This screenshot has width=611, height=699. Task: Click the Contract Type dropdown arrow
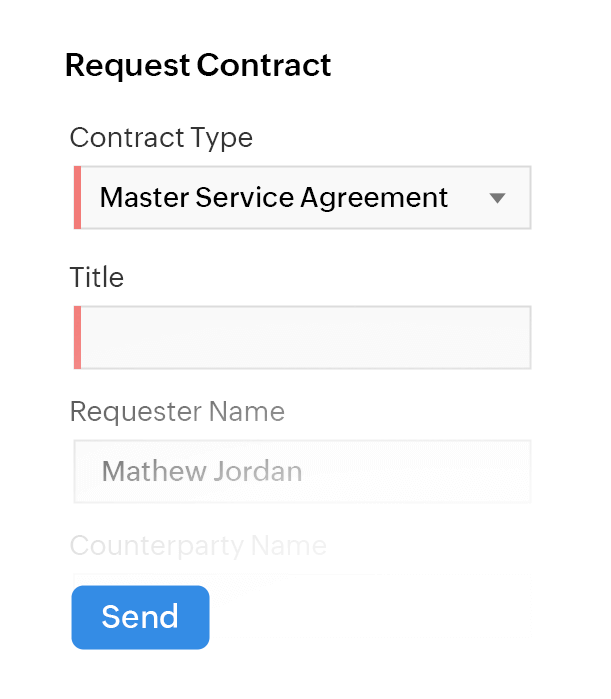tap(498, 198)
